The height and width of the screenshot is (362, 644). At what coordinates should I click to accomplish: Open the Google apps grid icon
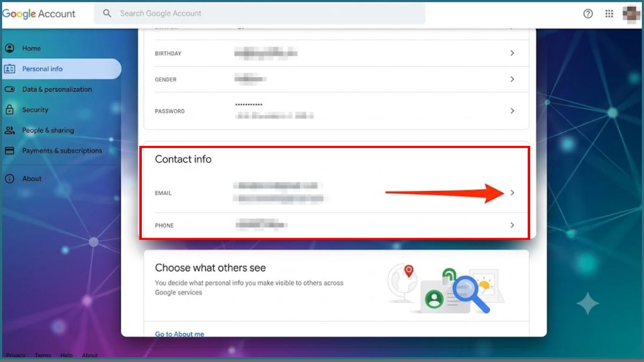(x=609, y=14)
